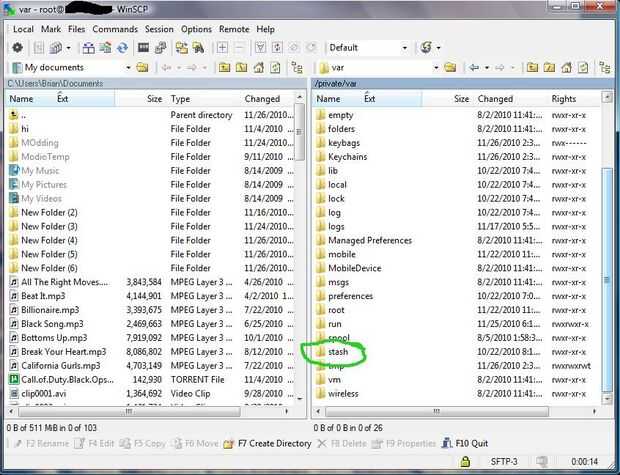
Task: Open remote directory folder icon beside var
Action: tap(450, 68)
